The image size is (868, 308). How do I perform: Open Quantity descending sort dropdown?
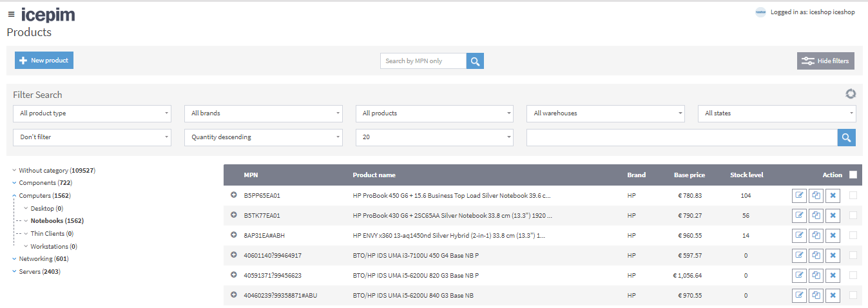click(x=264, y=137)
